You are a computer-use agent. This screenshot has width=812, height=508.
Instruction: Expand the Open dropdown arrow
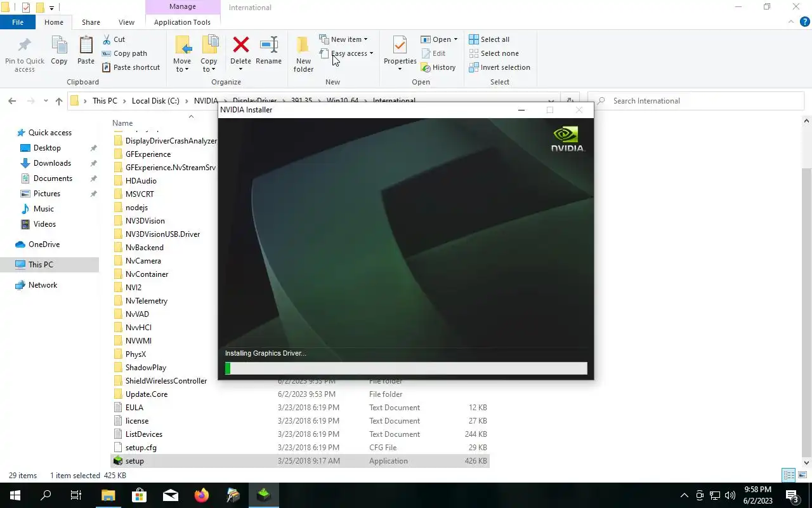point(455,39)
